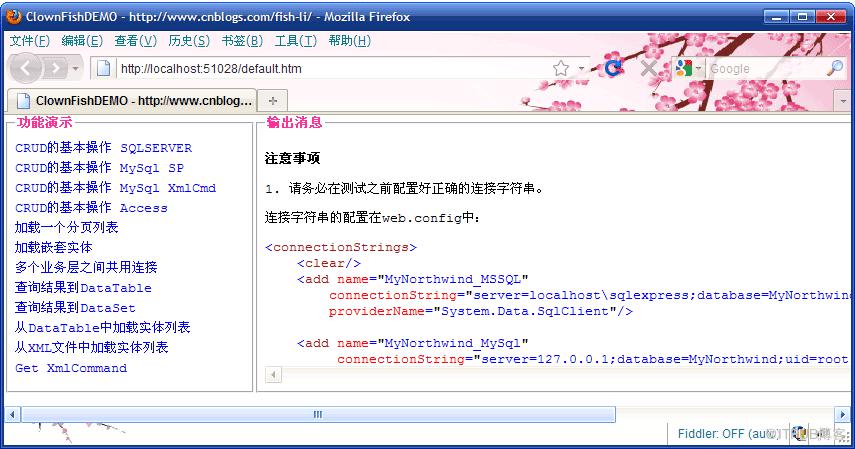Open the address bar history dropdown arrow
Image resolution: width=855 pixels, height=449 pixels.
click(x=582, y=69)
